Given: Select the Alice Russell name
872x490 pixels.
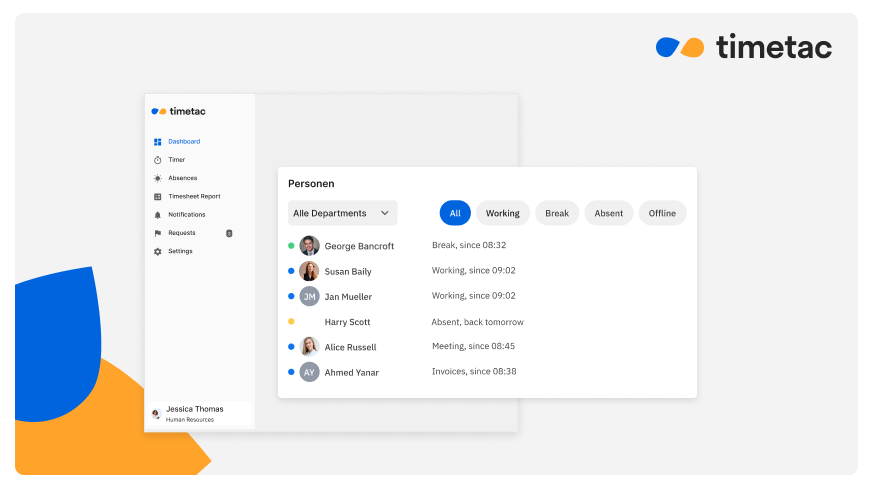Looking at the screenshot, I should click(x=350, y=348).
